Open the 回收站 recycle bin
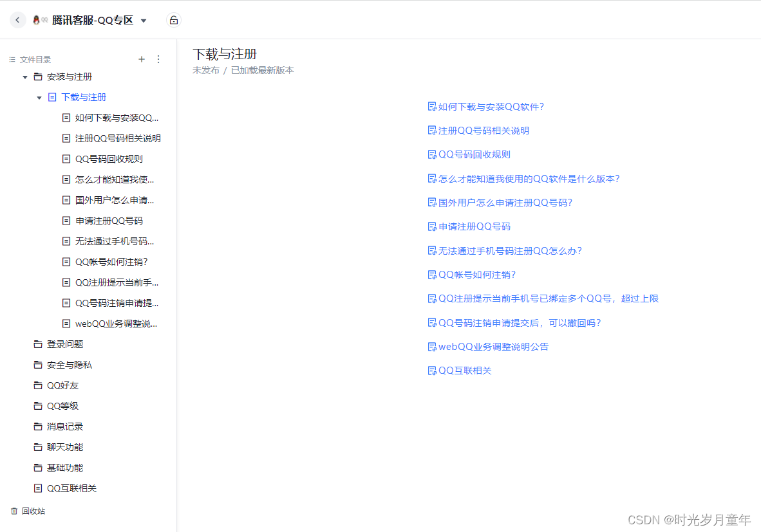 [x=33, y=511]
